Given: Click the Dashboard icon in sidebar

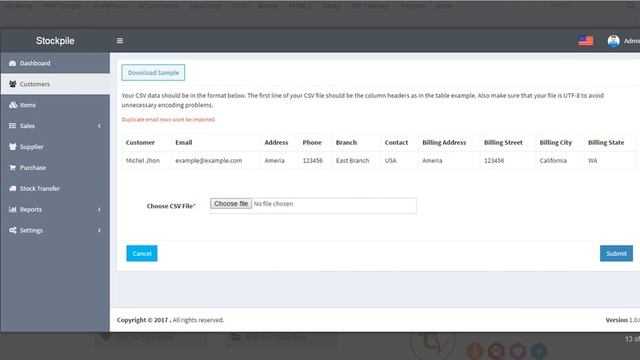Looking at the screenshot, I should coord(13,63).
